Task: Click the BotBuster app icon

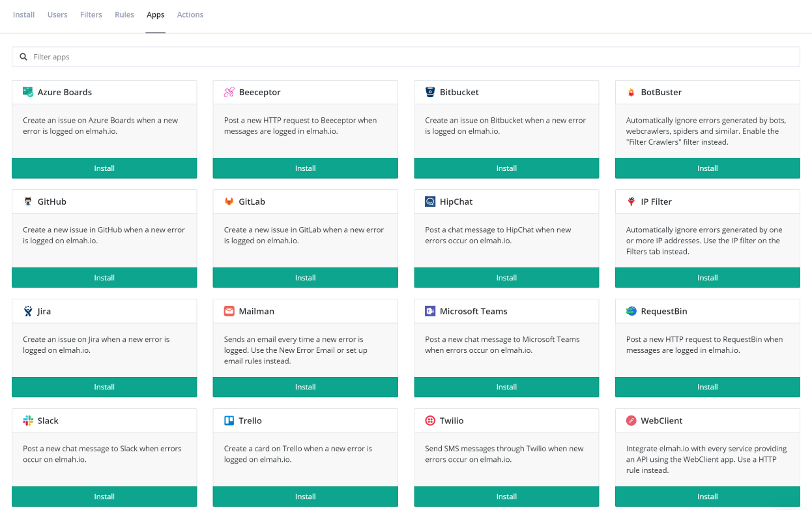Action: (630, 92)
